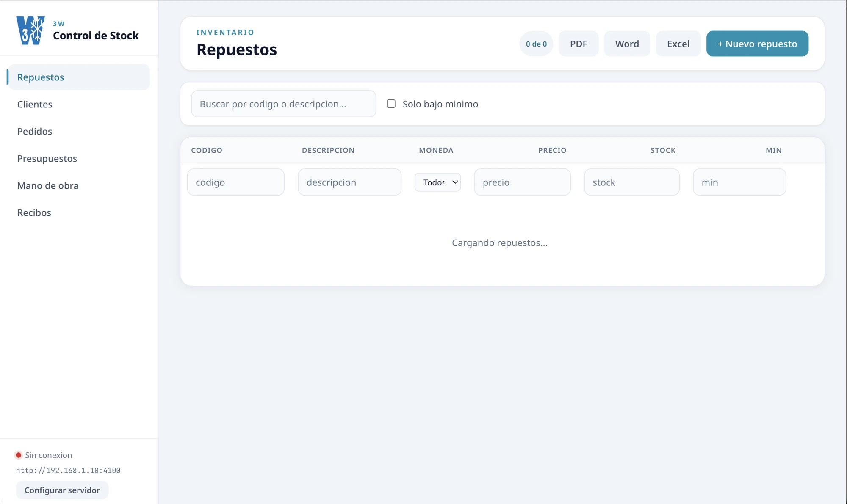Viewport: 847px width, 504px height.
Task: Go to Clientes in the sidebar
Action: pyautogui.click(x=79, y=104)
